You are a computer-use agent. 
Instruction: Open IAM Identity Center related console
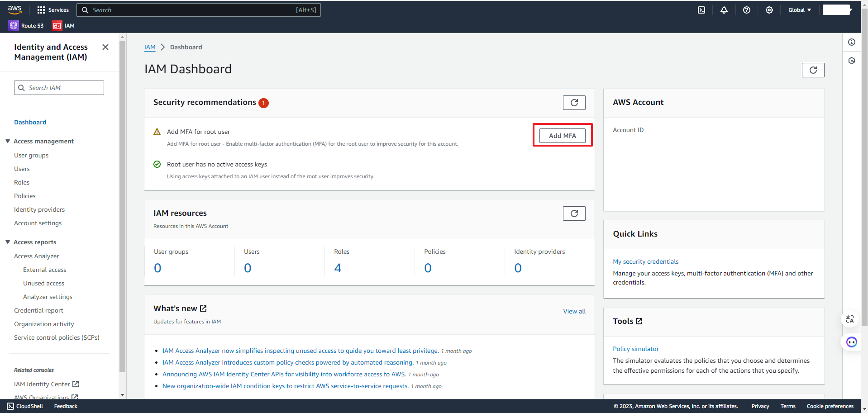(x=42, y=384)
